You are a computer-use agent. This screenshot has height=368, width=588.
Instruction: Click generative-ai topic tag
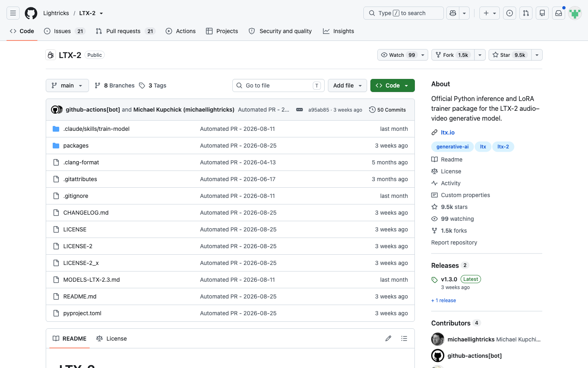pyautogui.click(x=452, y=147)
